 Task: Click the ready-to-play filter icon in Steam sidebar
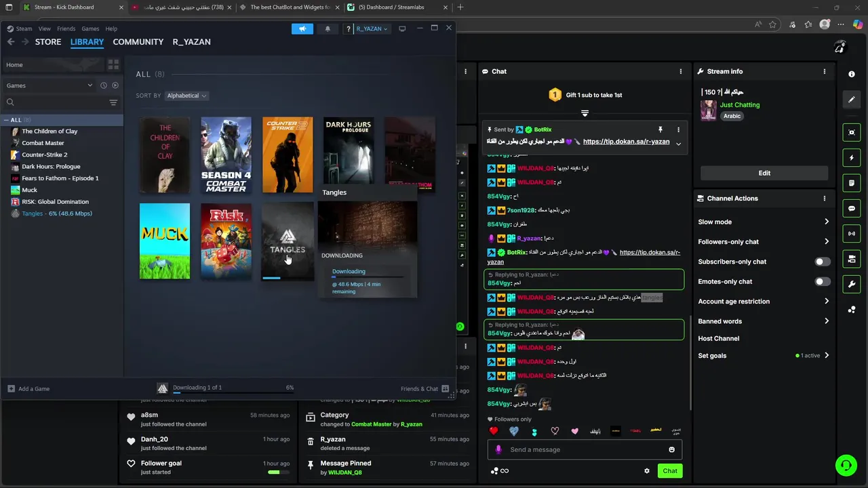click(115, 85)
